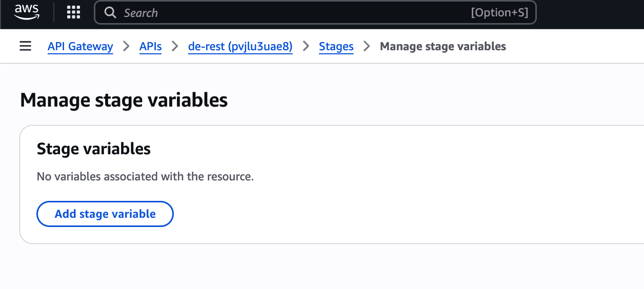The height and width of the screenshot is (289, 644).
Task: Click the chevron after APIs breadcrumb
Action: [x=175, y=46]
